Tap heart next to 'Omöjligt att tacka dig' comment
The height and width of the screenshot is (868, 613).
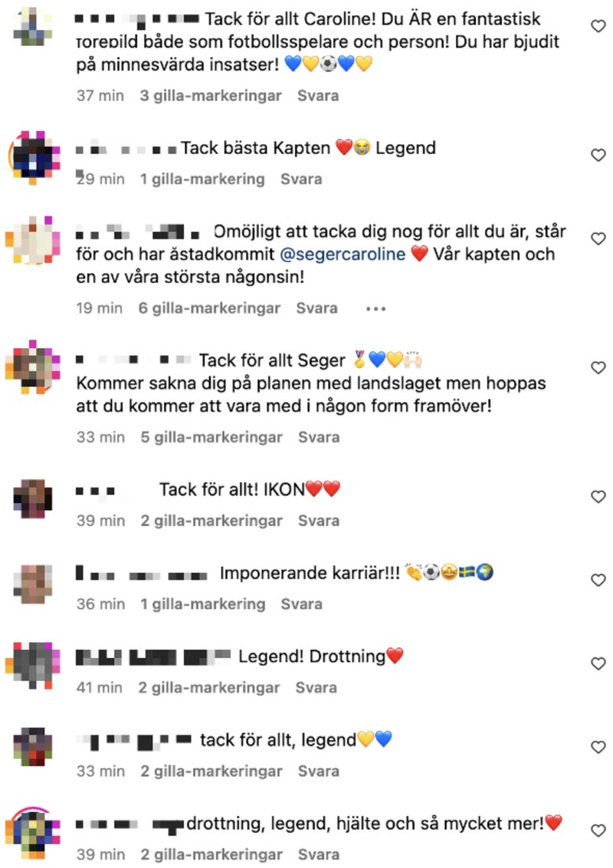click(x=598, y=238)
